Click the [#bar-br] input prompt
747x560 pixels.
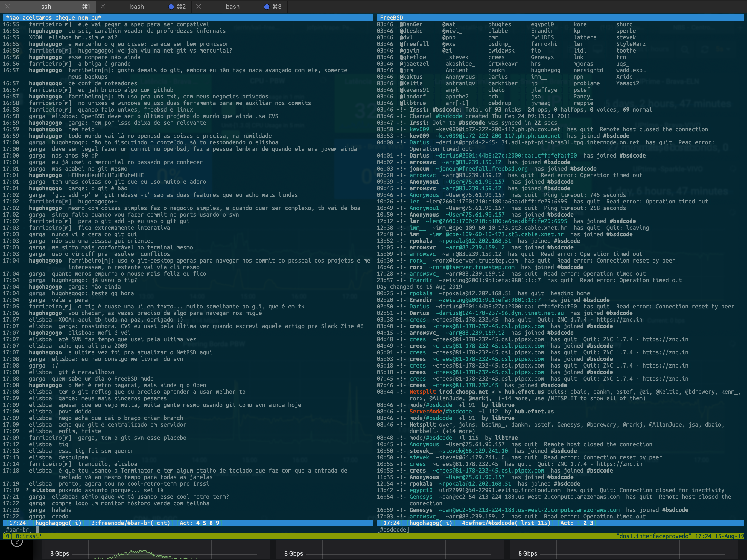click(x=17, y=530)
